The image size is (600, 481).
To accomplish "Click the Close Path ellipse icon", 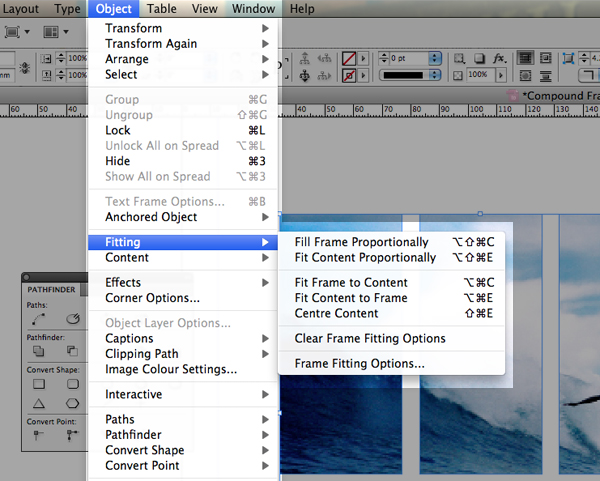I will coord(73,319).
